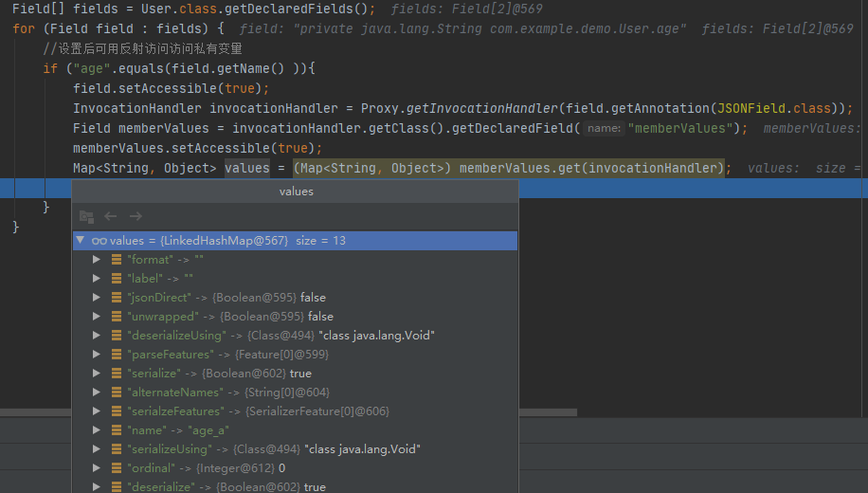Click the entry icon beside "deserializeUsing"
This screenshot has width=868, height=493.
tap(117, 335)
